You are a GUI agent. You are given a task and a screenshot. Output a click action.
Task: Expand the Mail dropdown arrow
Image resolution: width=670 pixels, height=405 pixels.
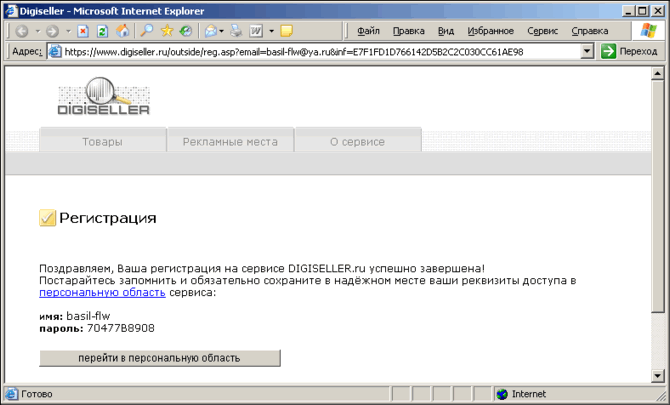(221, 31)
